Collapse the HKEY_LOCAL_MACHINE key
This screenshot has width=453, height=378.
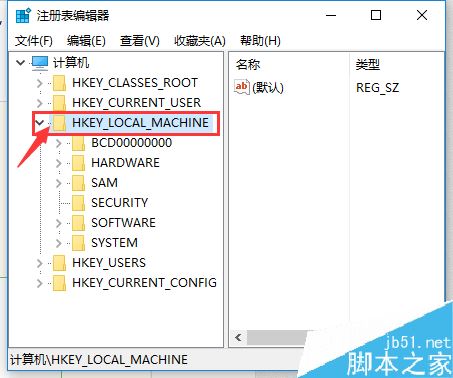point(40,123)
